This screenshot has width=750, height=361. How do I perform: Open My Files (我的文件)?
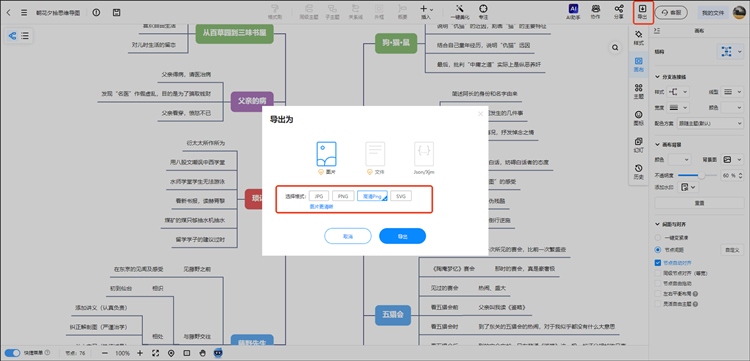pos(713,13)
